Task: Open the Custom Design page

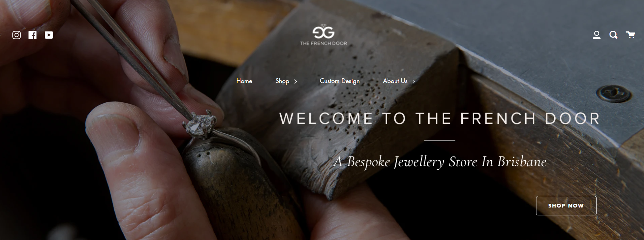Action: (339, 81)
